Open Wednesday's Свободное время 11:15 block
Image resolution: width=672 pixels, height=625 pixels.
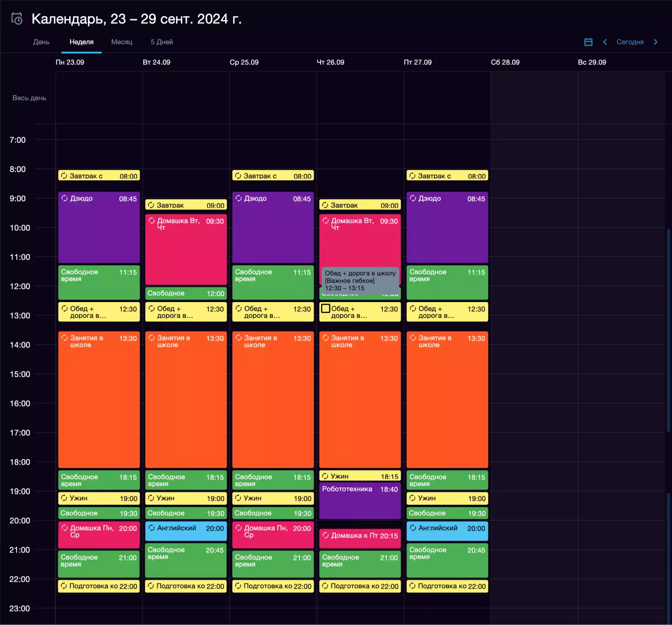(273, 283)
